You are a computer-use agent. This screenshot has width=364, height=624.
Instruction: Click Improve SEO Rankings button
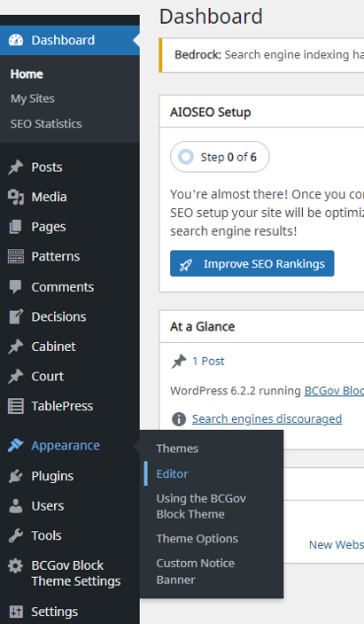pyautogui.click(x=252, y=263)
